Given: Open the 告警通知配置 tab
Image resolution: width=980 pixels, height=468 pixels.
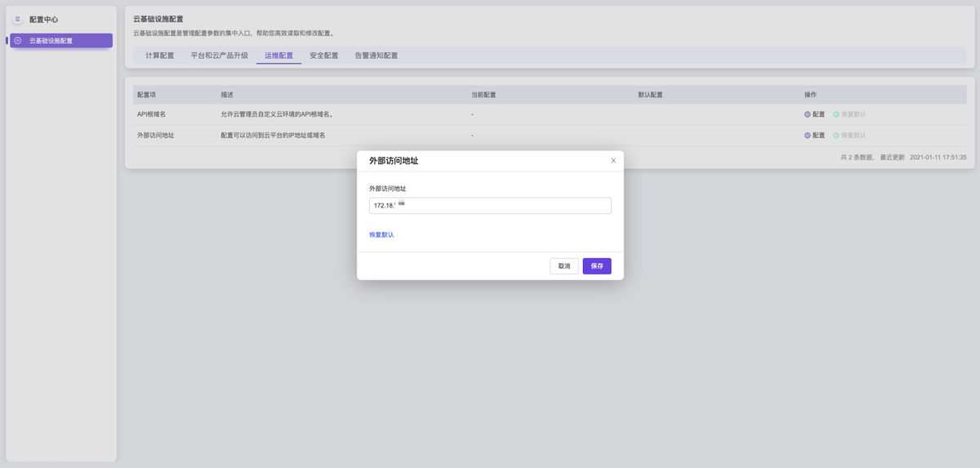Looking at the screenshot, I should pos(376,56).
